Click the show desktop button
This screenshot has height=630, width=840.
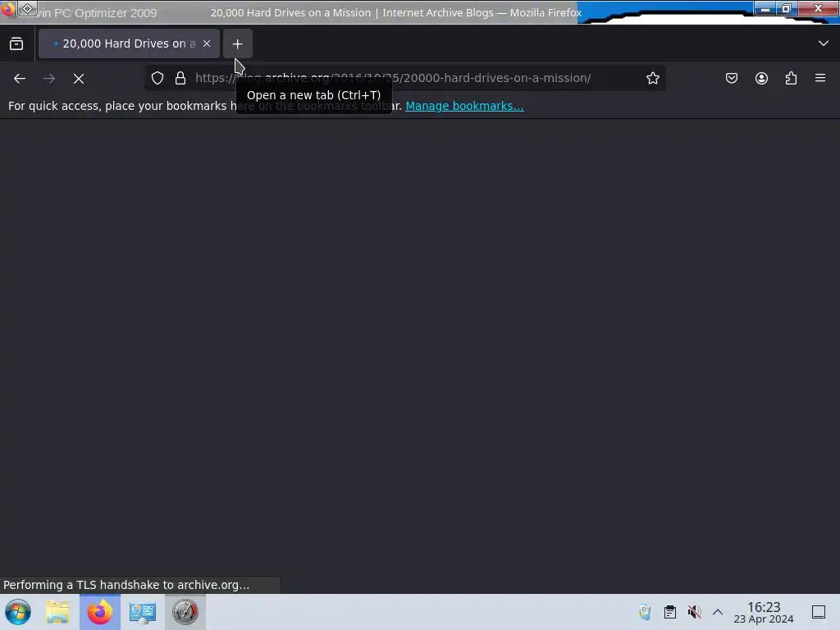coord(819,612)
